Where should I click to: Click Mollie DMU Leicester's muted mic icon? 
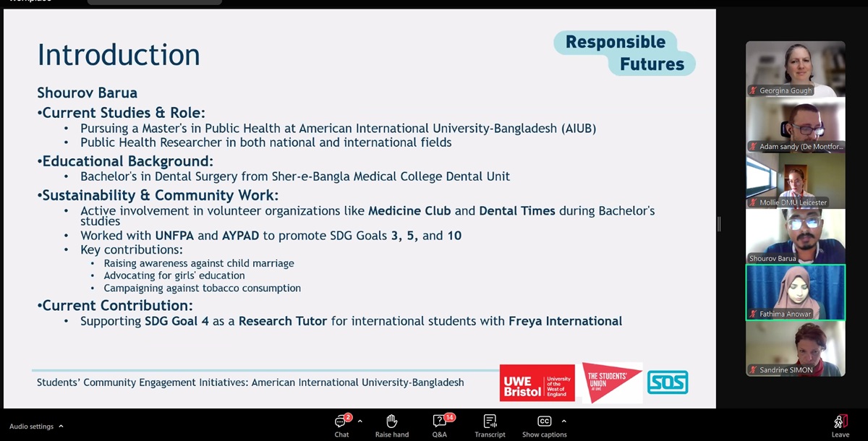754,202
